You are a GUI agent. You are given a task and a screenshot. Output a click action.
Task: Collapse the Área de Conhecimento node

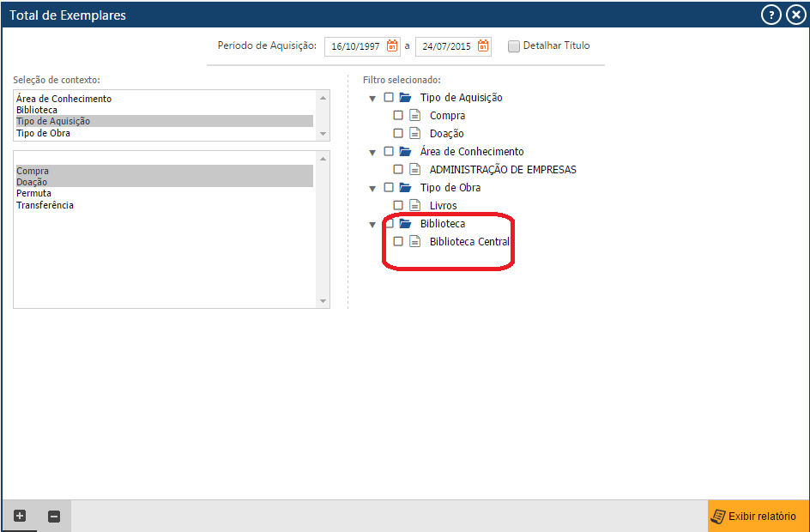point(372,151)
